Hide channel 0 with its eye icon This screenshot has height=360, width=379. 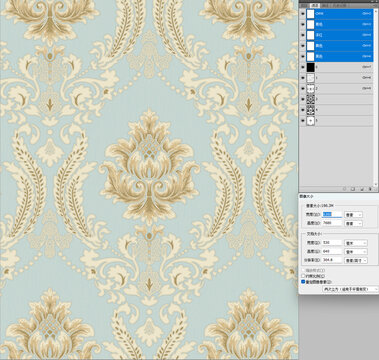pyautogui.click(x=303, y=67)
